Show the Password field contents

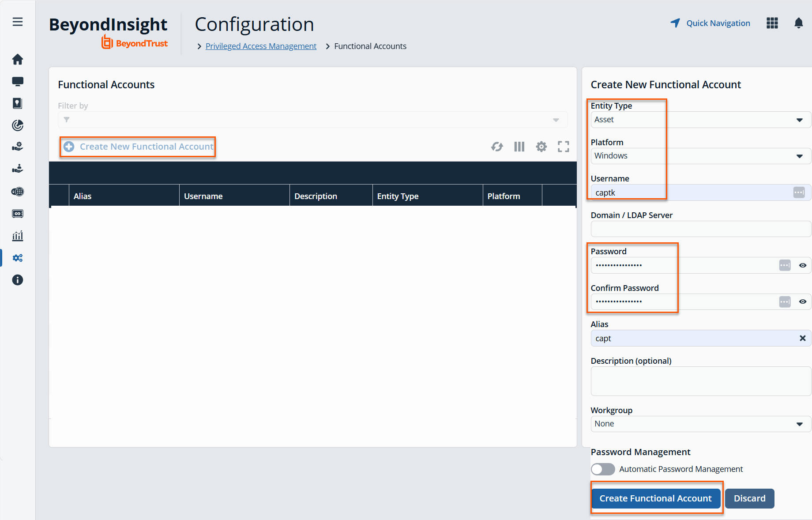click(803, 265)
